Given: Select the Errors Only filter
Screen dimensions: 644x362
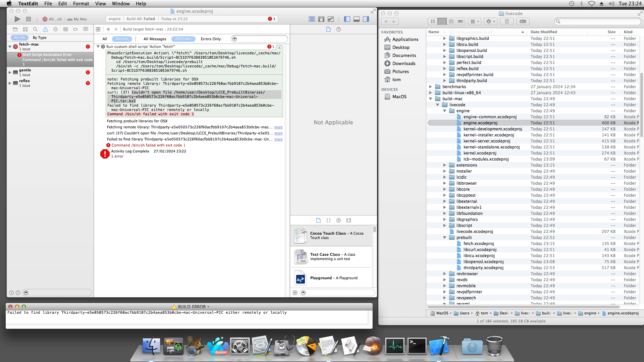Looking at the screenshot, I should pyautogui.click(x=211, y=39).
